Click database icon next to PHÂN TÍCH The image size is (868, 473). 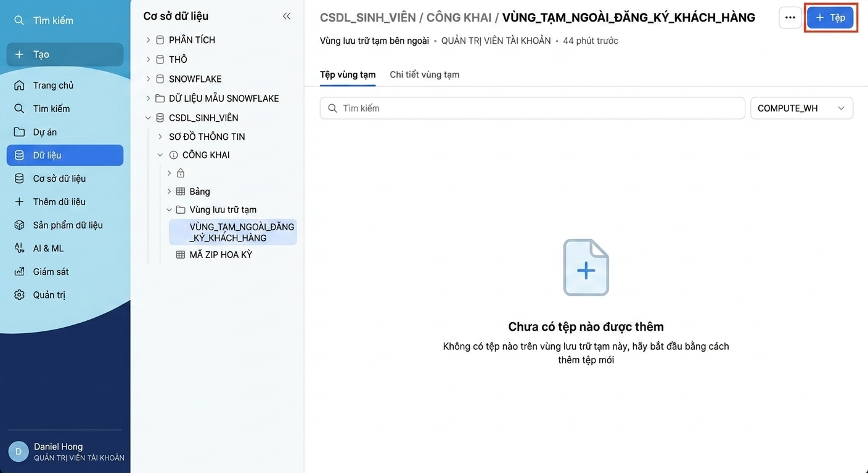click(x=160, y=40)
